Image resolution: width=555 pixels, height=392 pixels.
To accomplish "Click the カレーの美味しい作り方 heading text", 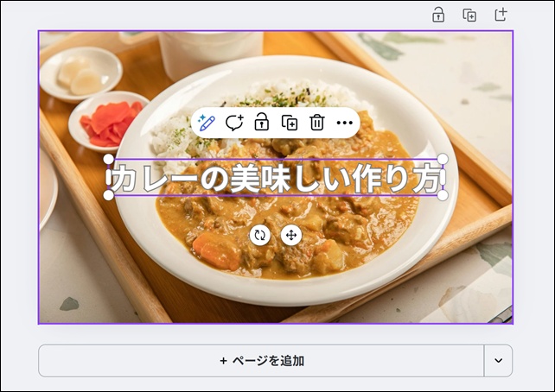I will pos(275,178).
